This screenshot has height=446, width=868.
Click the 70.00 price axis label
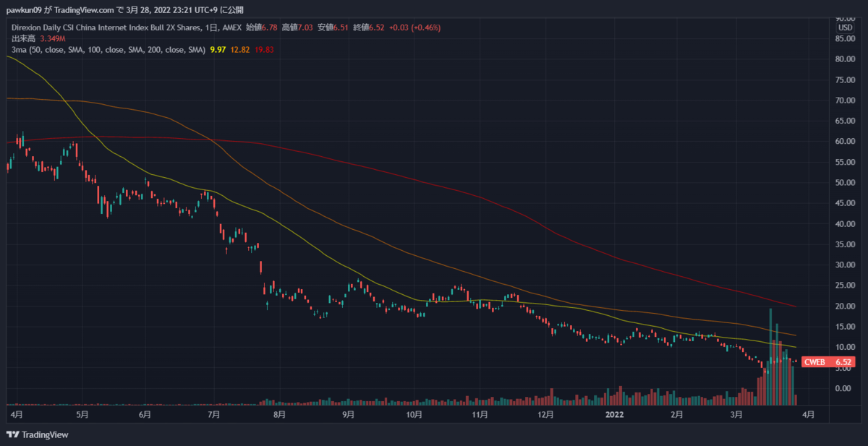pos(846,100)
